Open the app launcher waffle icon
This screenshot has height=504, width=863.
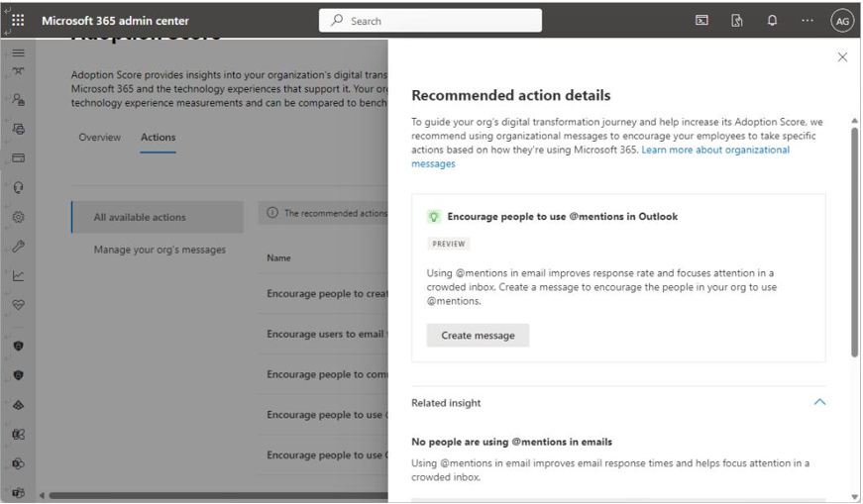click(x=18, y=21)
